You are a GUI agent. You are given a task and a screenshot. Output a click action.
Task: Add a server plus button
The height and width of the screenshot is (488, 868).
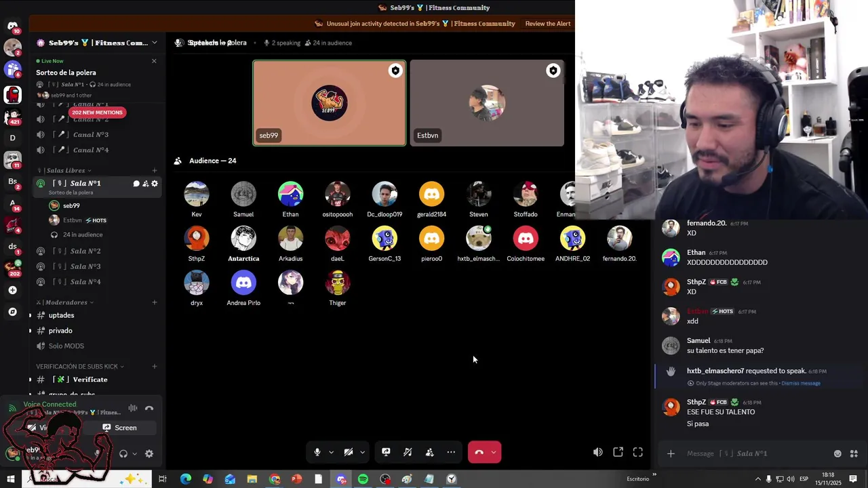tap(12, 290)
